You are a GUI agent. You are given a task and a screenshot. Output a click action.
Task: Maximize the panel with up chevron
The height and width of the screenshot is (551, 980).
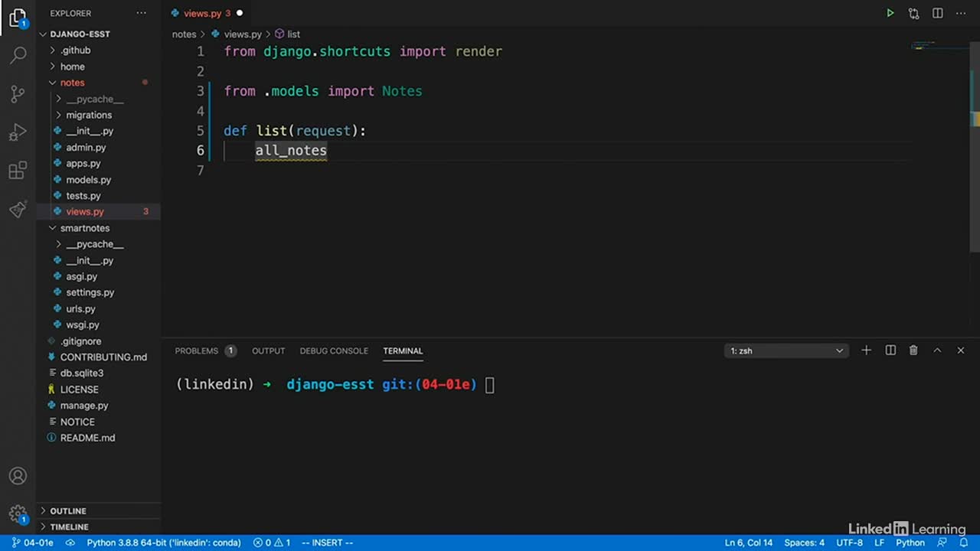937,350
